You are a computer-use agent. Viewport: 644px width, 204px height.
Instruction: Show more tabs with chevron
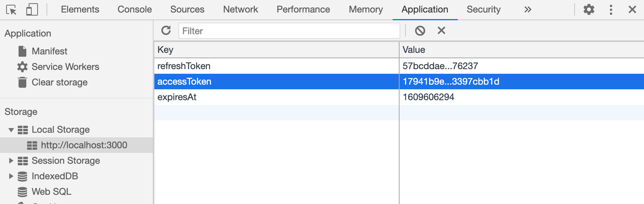527,10
